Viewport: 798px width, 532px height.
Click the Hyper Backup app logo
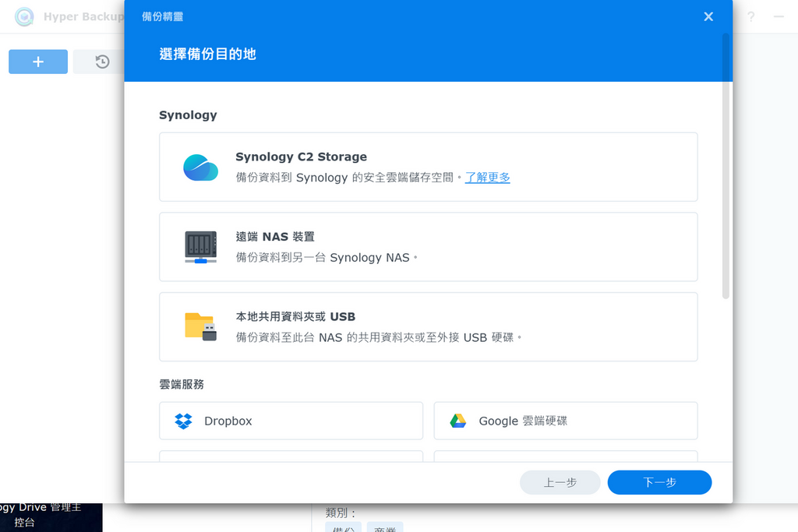tap(24, 17)
